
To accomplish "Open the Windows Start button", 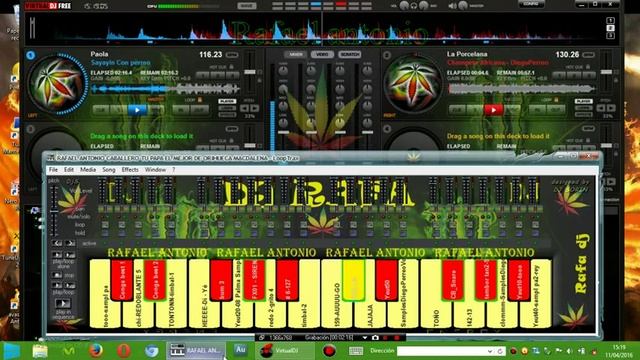I will [x=12, y=351].
